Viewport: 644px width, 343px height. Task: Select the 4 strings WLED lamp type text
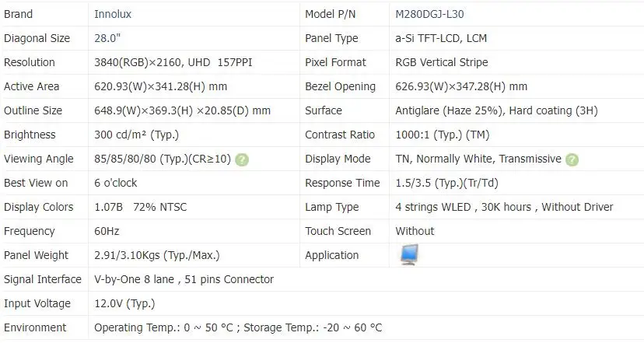coord(504,207)
